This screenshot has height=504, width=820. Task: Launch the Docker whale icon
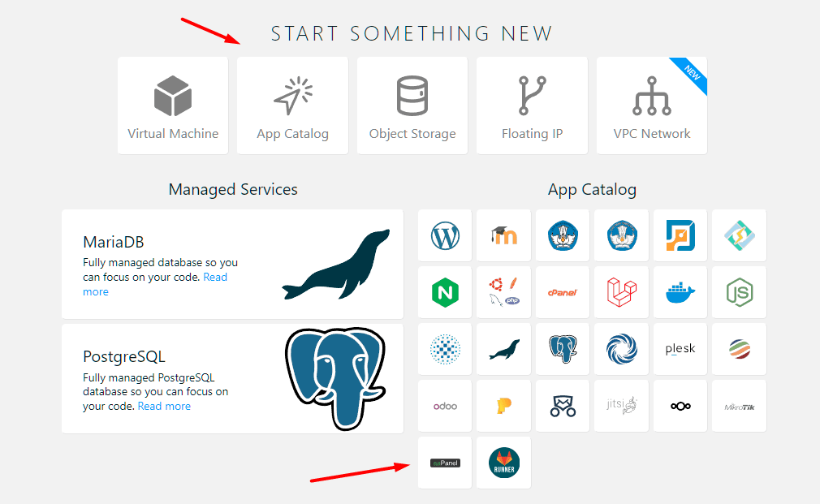pos(680,292)
